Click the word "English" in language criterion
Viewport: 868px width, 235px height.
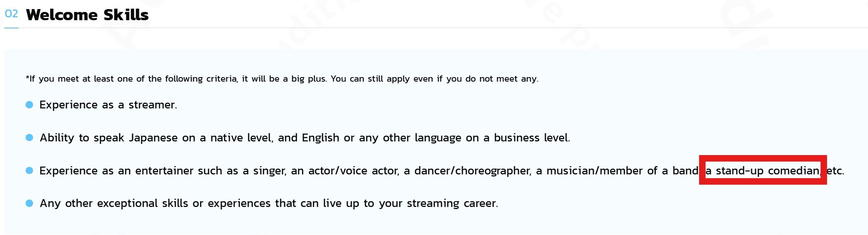[320, 138]
